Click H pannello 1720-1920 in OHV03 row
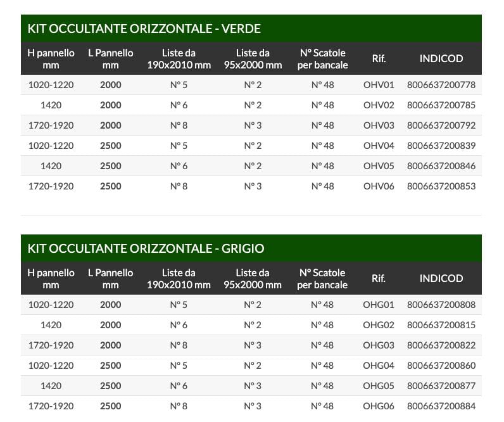 [x=51, y=125]
